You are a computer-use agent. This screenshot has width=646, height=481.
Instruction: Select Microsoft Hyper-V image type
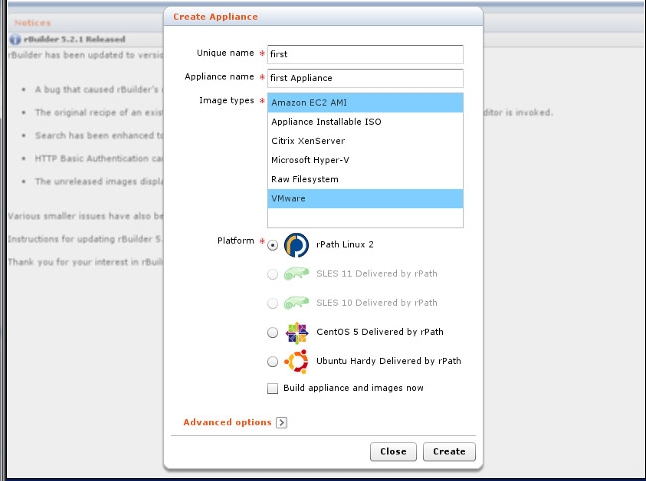coord(365,160)
